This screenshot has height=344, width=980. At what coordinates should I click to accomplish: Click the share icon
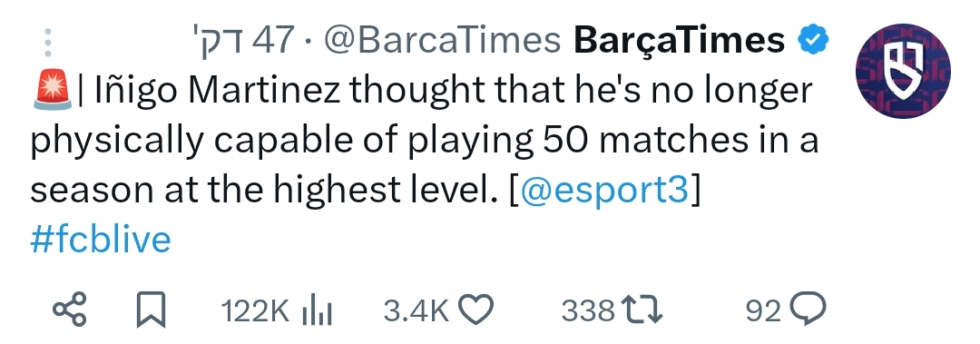coord(69,310)
